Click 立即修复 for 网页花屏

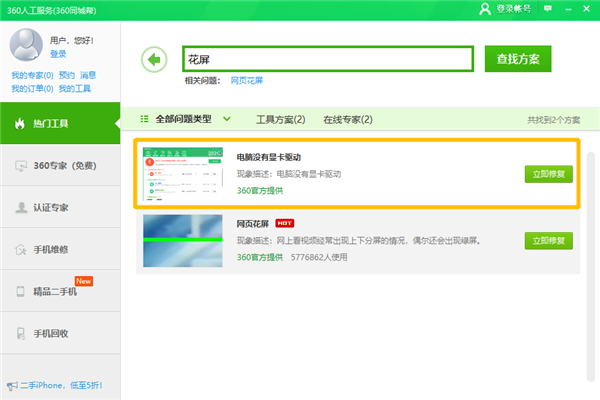pos(549,241)
